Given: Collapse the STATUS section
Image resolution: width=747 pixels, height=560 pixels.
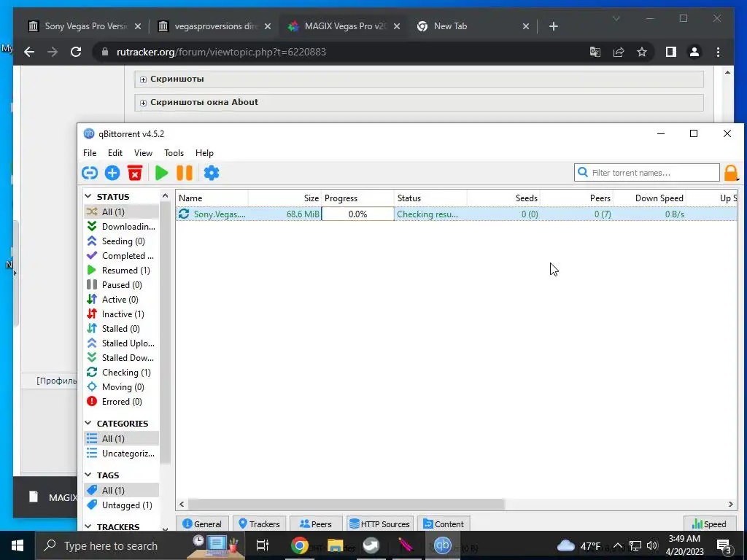Looking at the screenshot, I should tap(88, 197).
